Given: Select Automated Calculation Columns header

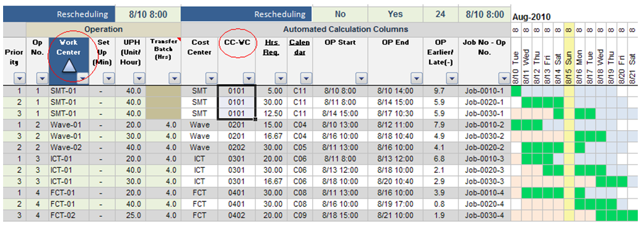Looking at the screenshot, I should 345,29.
